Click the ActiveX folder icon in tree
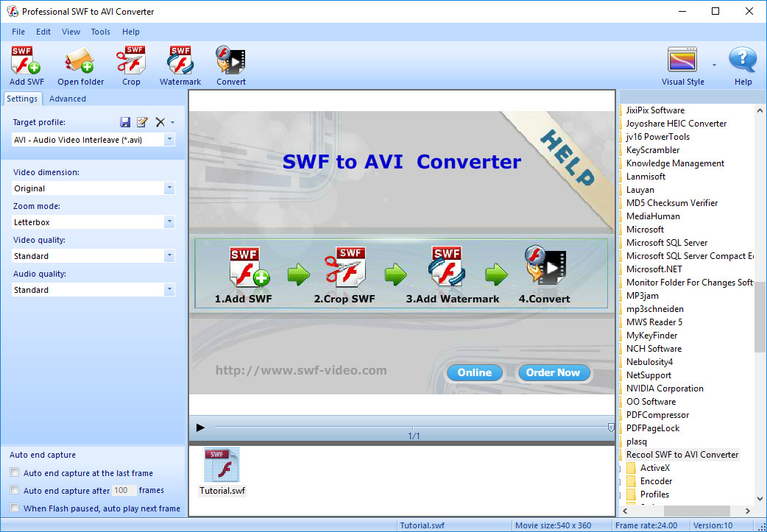The height and width of the screenshot is (532, 767). 631,468
